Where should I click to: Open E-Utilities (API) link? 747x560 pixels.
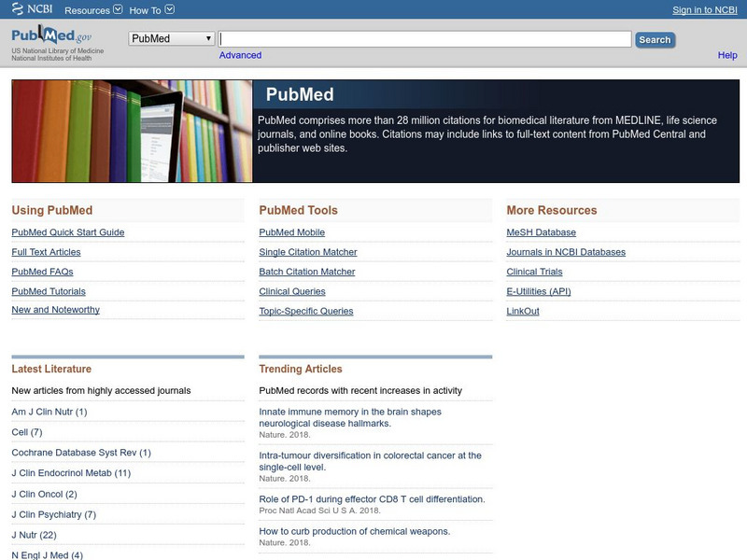pos(539,291)
